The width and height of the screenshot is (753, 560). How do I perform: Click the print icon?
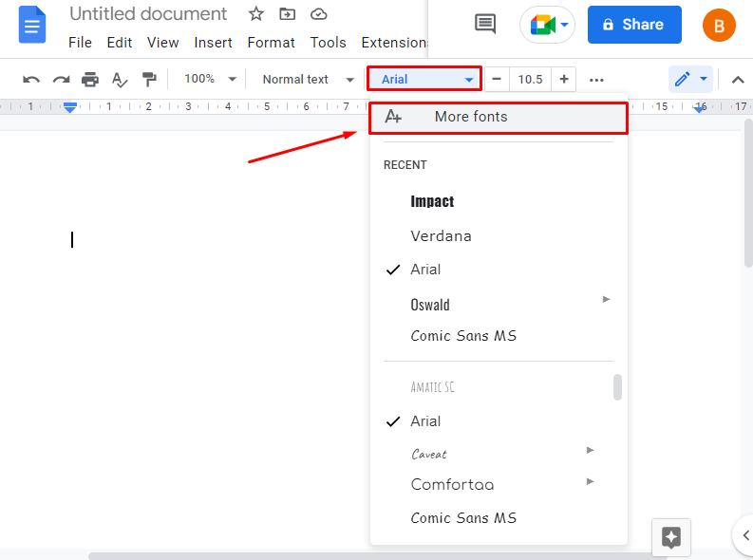90,80
